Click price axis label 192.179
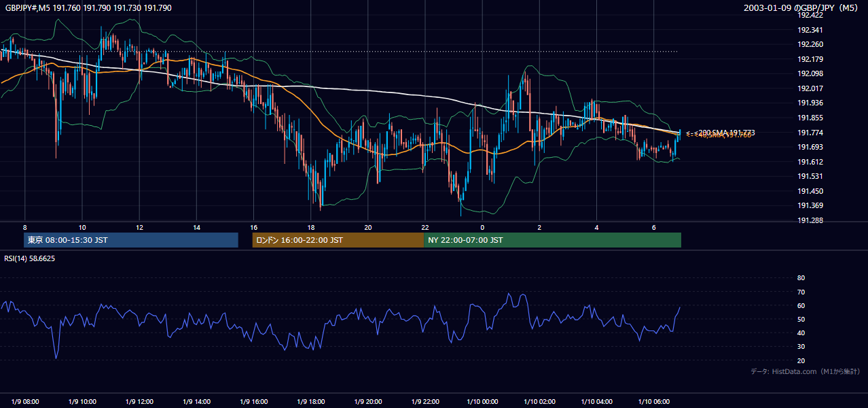Viewport: 868px width, 408px height. [x=810, y=59]
